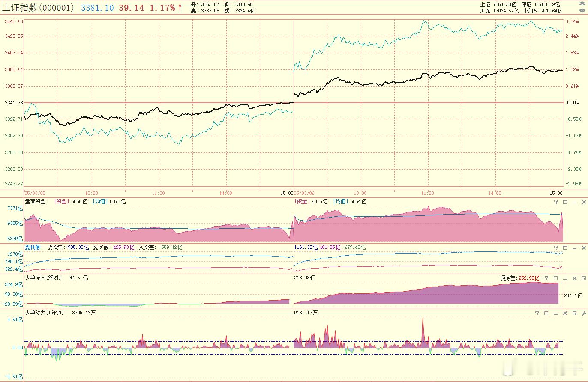Expand the header using the double-down chevron
Screen dimensions: 588x382
coord(582,10)
